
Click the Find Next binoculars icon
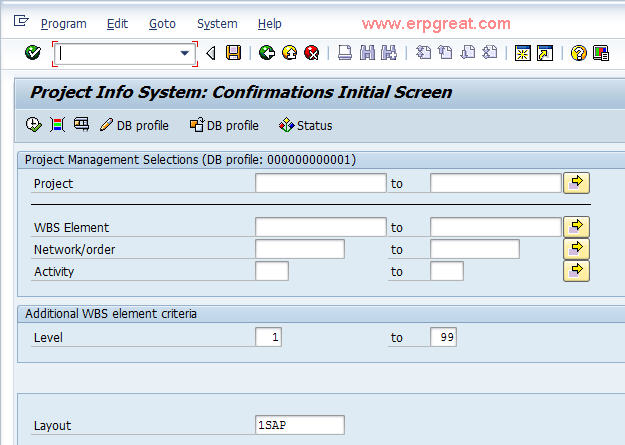pyautogui.click(x=389, y=53)
